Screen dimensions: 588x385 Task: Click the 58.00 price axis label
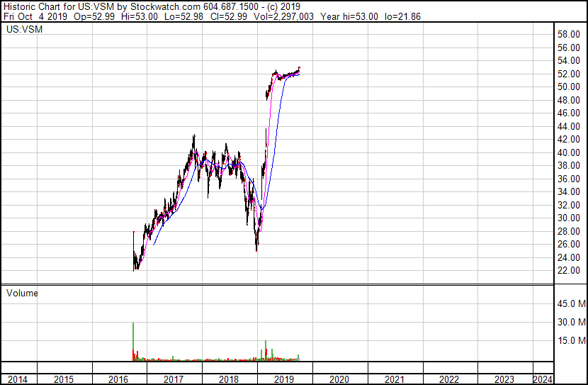(568, 35)
